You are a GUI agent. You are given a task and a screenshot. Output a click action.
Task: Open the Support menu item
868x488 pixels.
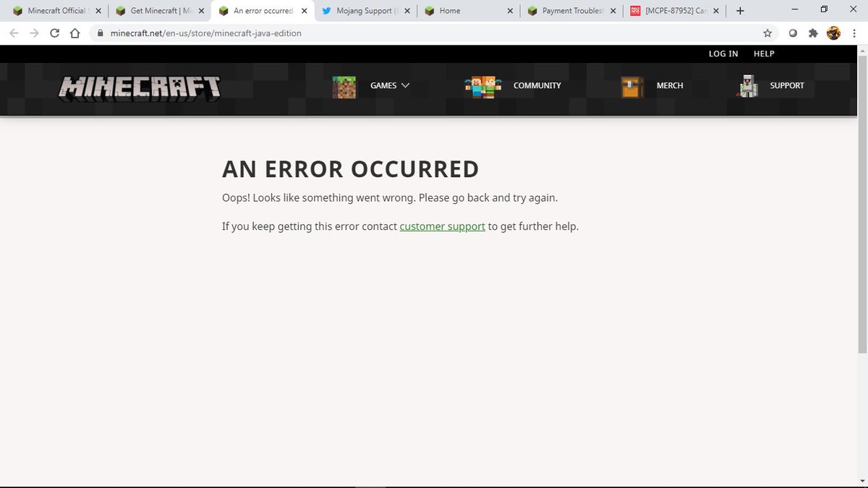coord(787,85)
